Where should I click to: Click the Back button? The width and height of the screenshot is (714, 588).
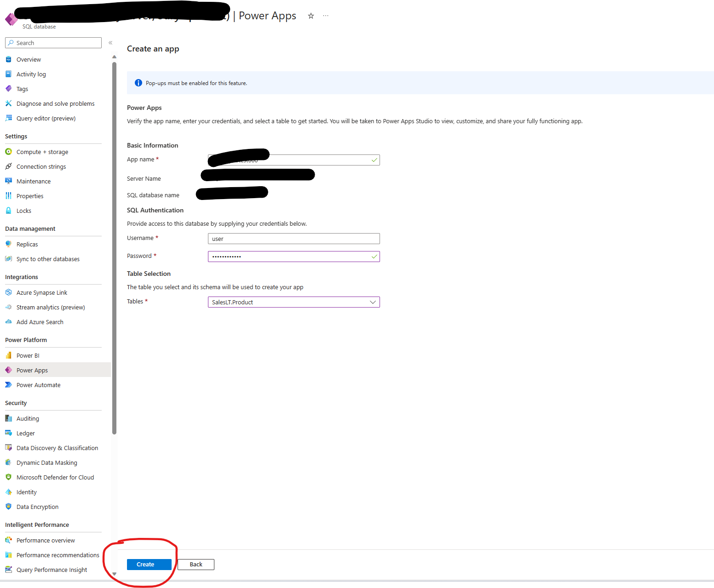click(x=196, y=565)
